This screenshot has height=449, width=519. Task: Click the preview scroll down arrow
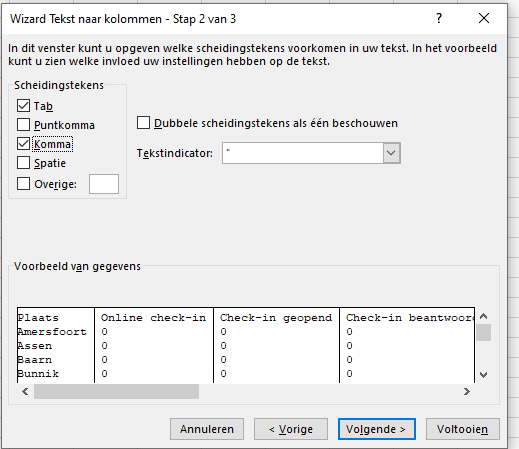[484, 375]
